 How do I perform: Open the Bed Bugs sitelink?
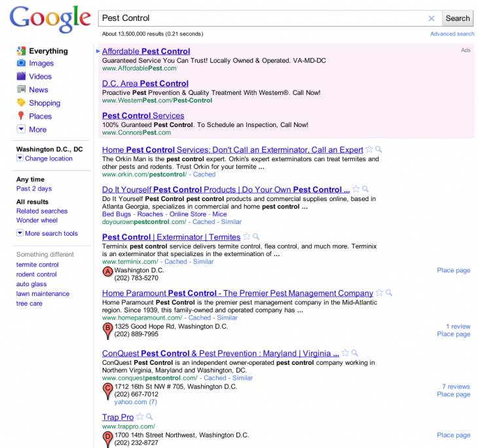coord(116,214)
